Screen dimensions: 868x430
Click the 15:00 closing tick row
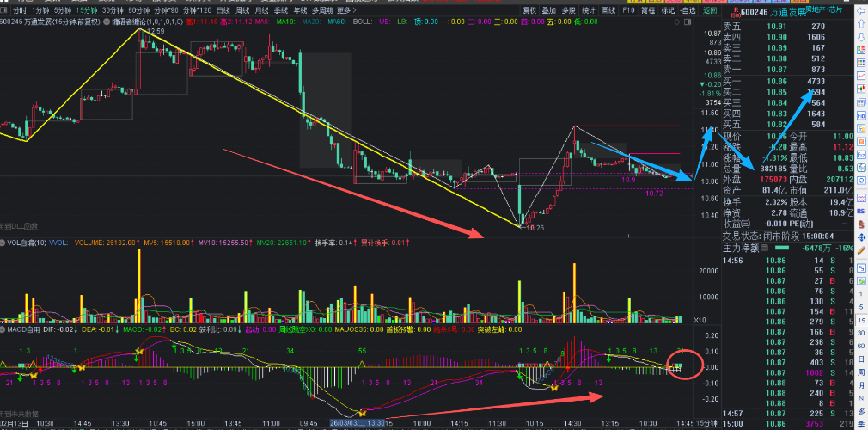pyautogui.click(x=788, y=424)
